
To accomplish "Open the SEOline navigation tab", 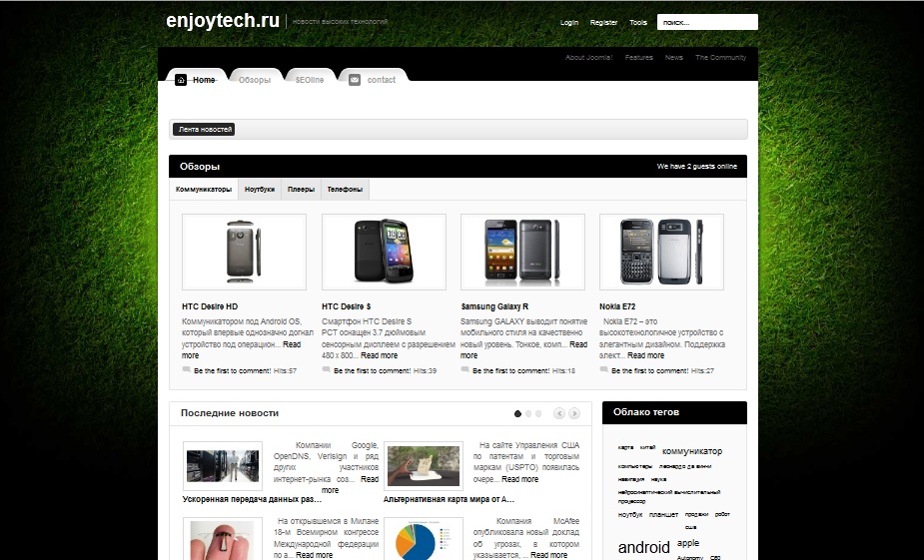I will point(310,80).
